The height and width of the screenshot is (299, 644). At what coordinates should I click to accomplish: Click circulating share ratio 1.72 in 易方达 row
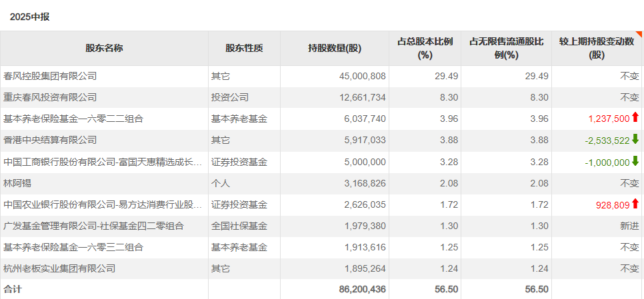(x=539, y=204)
